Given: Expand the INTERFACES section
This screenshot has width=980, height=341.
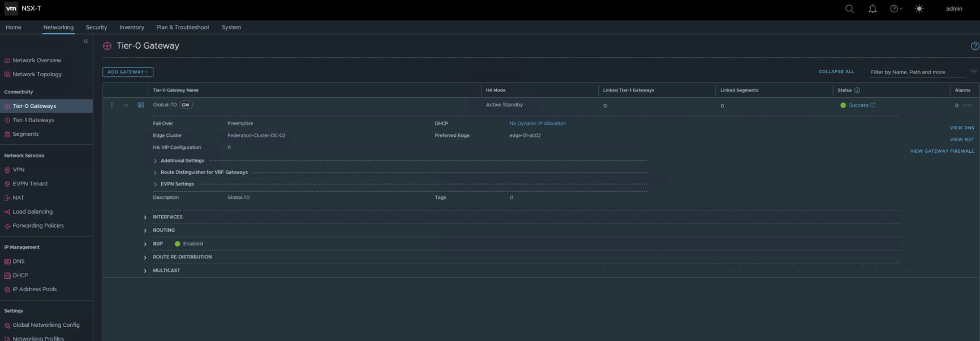Looking at the screenshot, I should pos(145,217).
